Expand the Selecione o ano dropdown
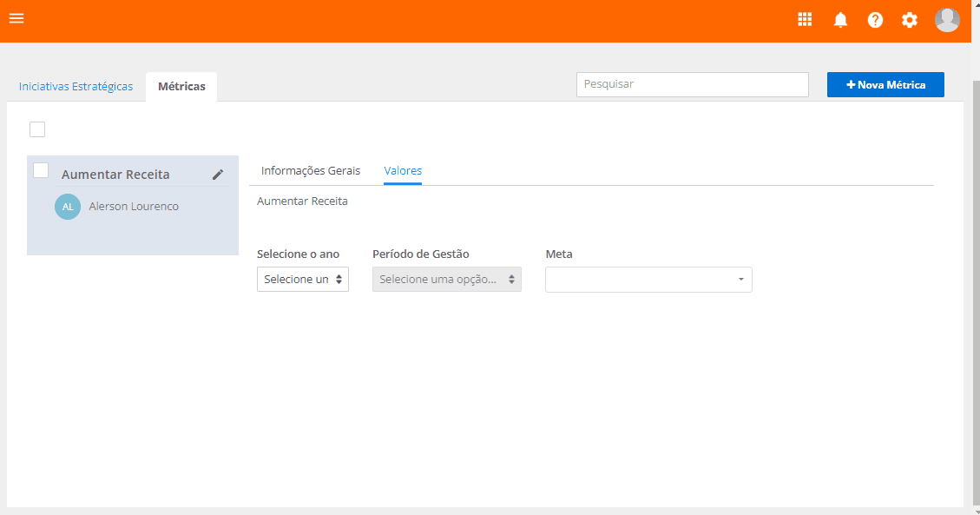 tap(303, 280)
